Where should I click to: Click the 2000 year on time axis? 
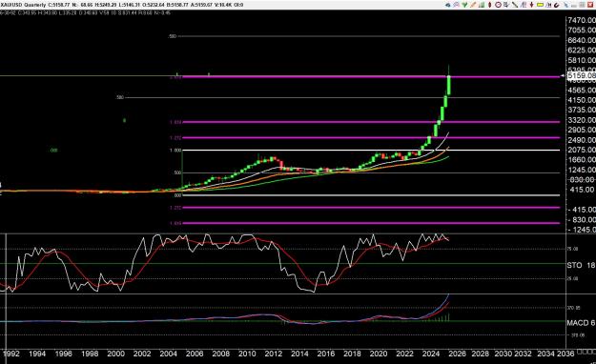(115, 354)
